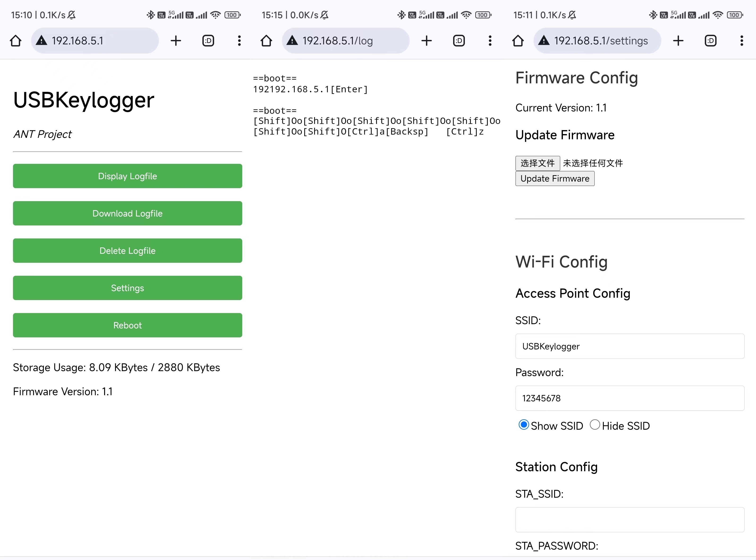Click the Update Firmware submit button
Screen dimensions: 756x560
click(x=555, y=179)
